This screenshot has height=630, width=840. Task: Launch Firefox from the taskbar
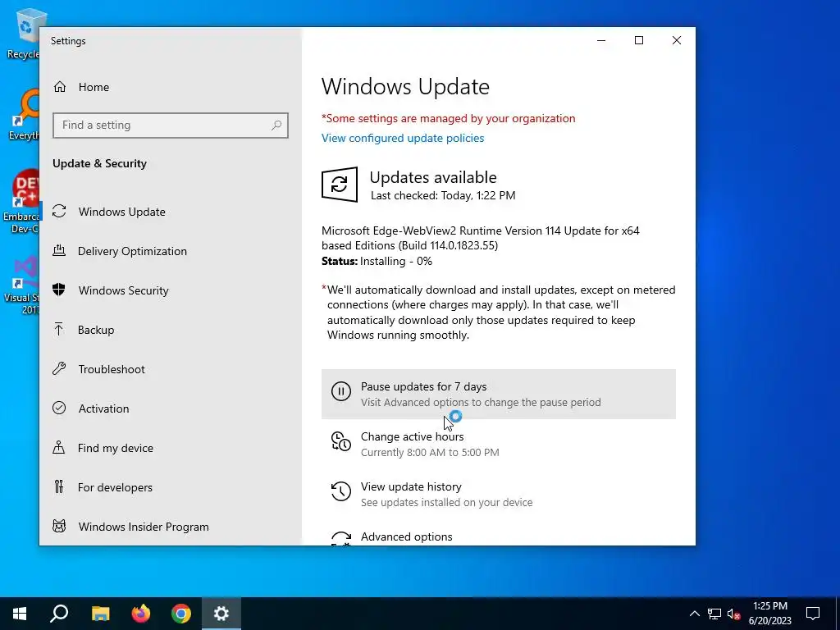141,614
